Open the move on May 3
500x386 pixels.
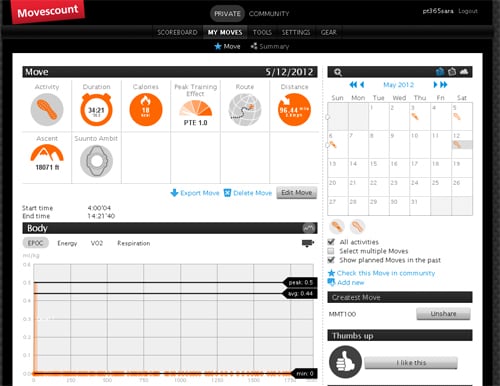415,117
